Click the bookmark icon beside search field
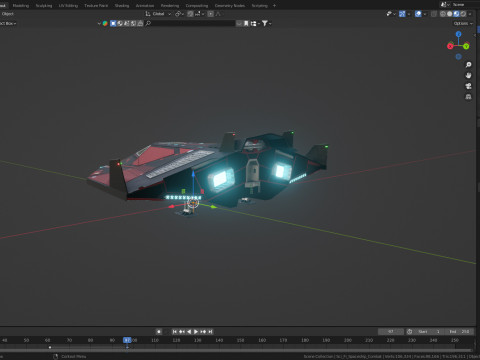 tap(246, 23)
